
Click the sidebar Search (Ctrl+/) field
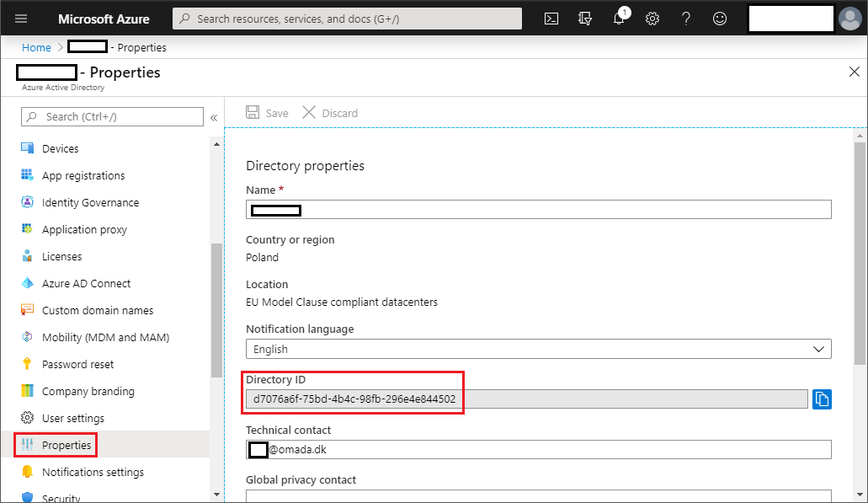(x=112, y=117)
